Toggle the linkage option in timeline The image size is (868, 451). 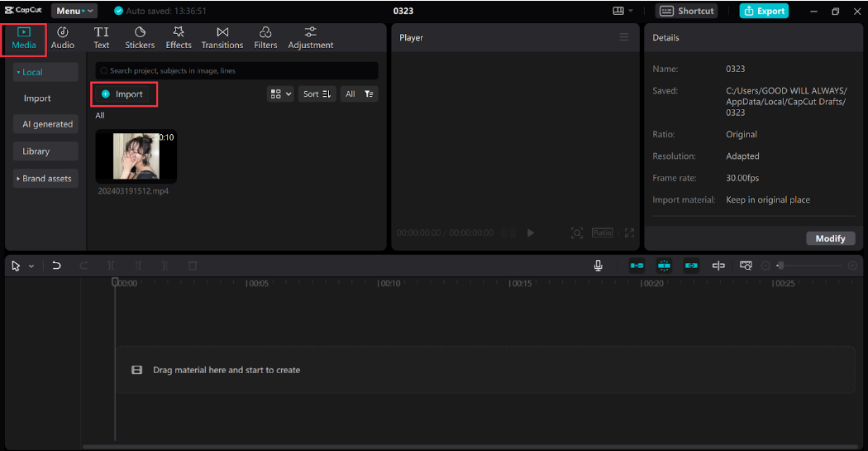691,266
